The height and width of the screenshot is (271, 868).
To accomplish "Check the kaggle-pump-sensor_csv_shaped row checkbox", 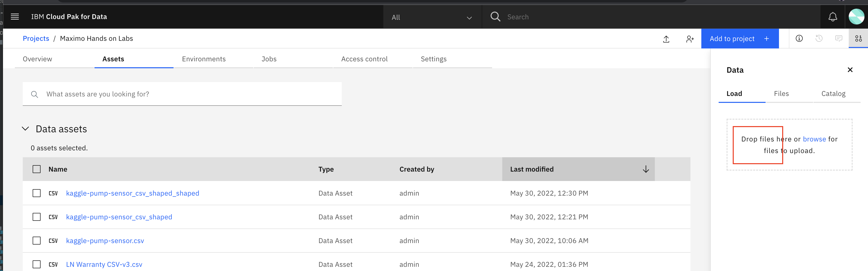I will point(36,217).
